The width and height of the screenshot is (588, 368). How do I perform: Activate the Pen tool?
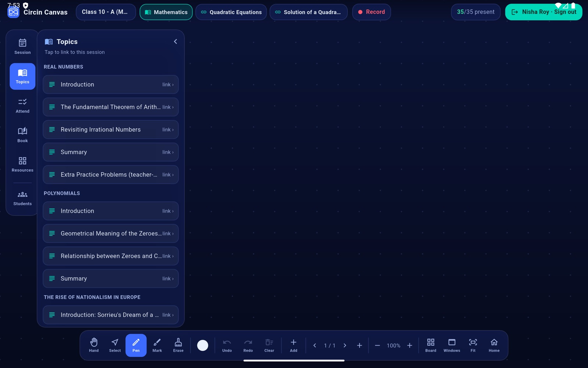(x=136, y=345)
